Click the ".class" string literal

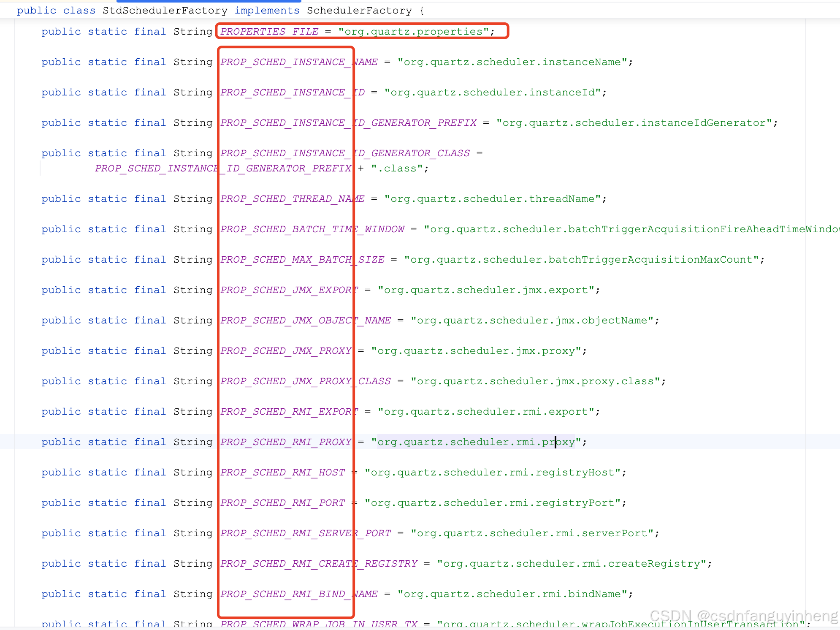[x=396, y=168]
